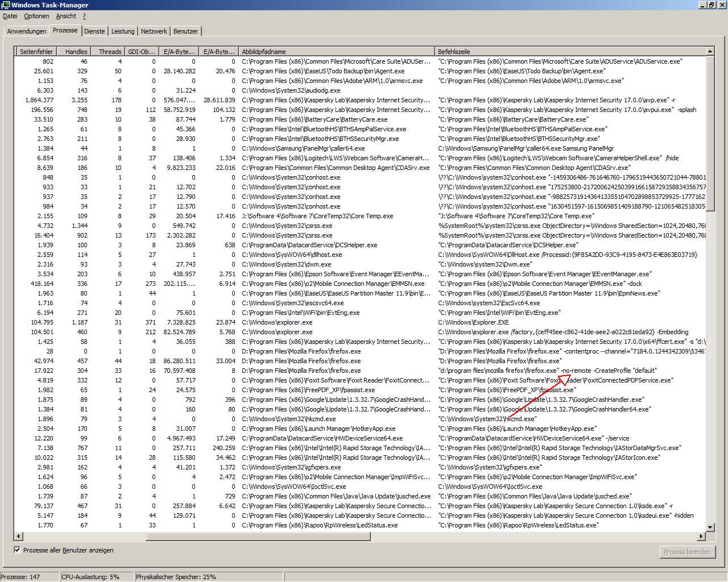
Task: Switch to the Anwendungen tab
Action: [x=26, y=31]
